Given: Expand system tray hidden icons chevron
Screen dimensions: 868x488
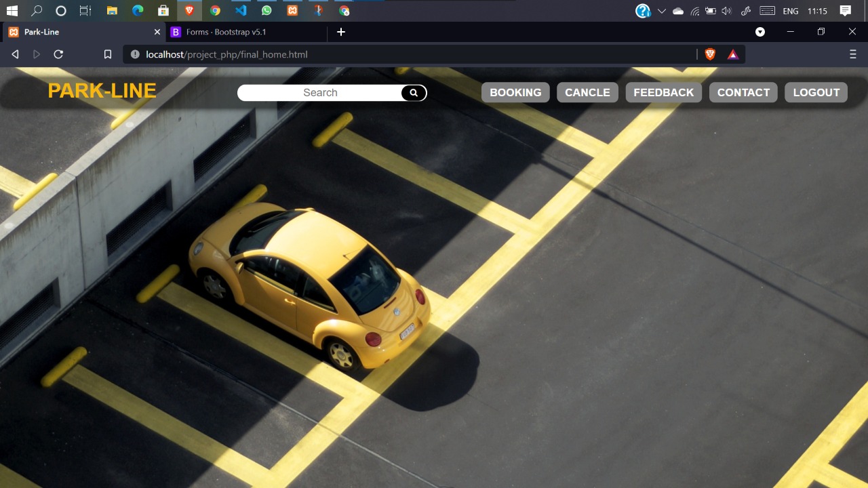Looking at the screenshot, I should click(661, 11).
